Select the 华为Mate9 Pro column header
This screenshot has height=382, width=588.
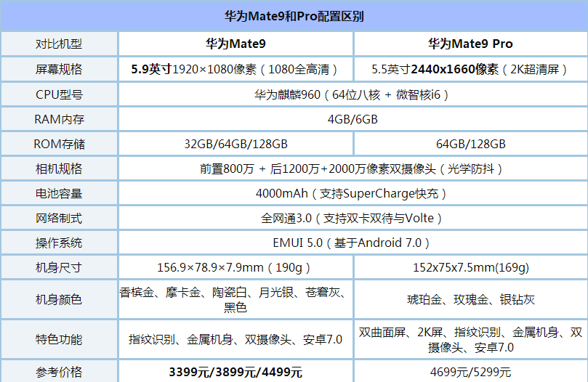(x=470, y=44)
